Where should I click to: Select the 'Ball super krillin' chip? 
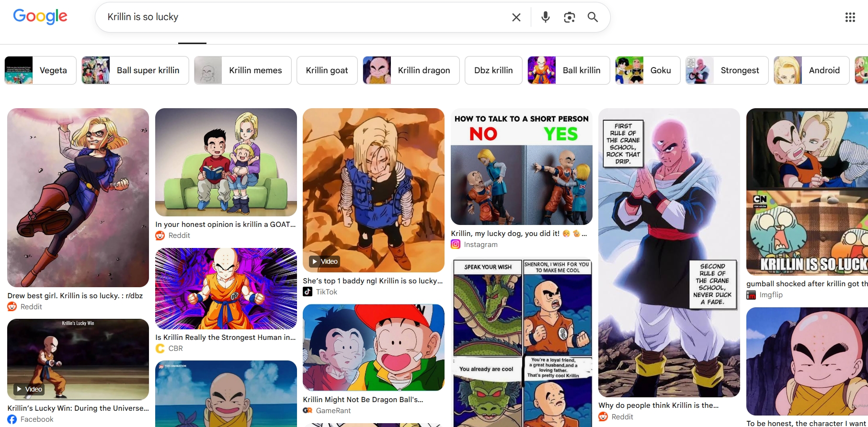coord(135,70)
